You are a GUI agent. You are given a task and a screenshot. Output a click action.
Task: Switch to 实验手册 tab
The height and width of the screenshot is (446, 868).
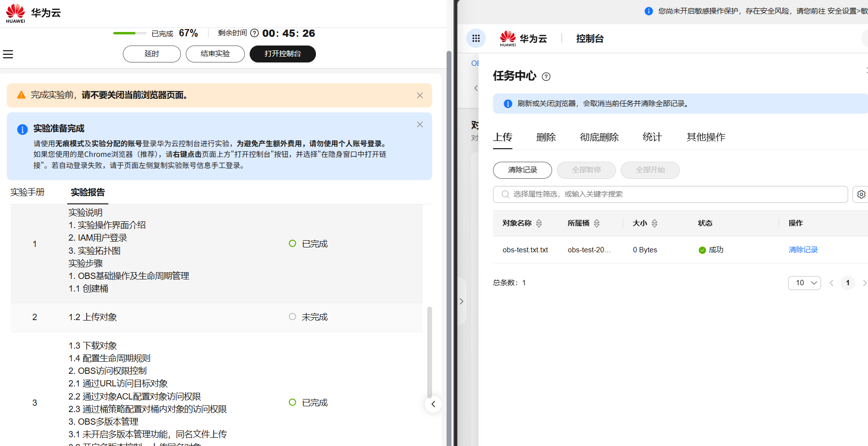tap(28, 192)
